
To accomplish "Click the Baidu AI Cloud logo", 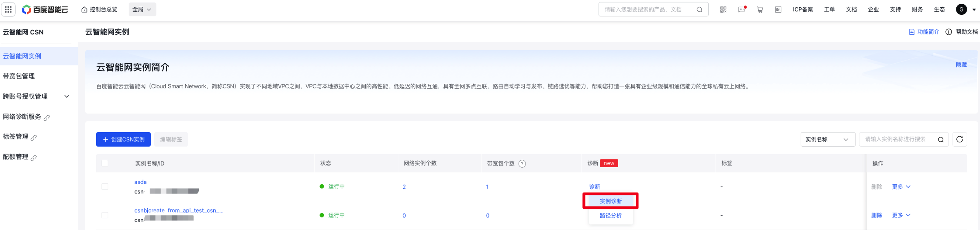I will coord(45,10).
